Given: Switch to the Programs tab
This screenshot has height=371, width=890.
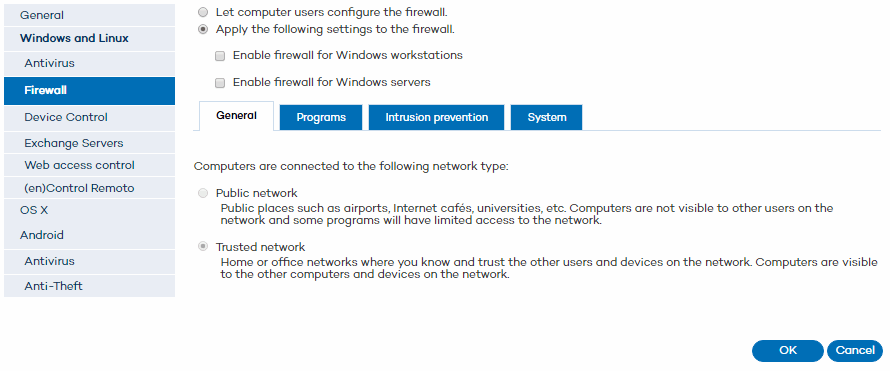Looking at the screenshot, I should 321,117.
